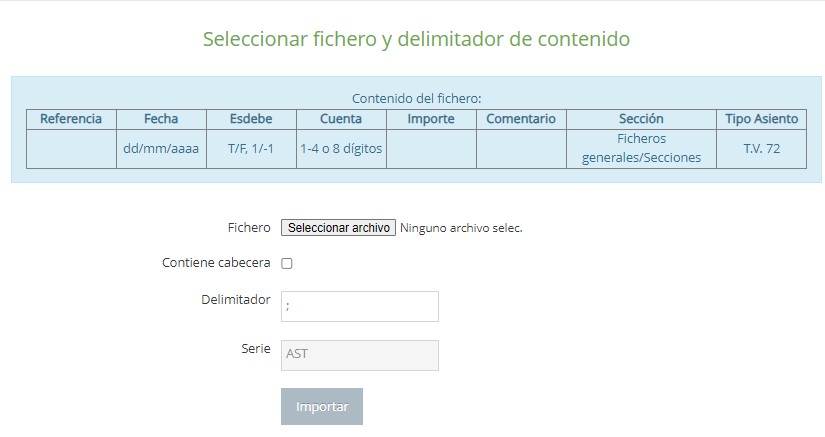Select the Esdebe column header

pyautogui.click(x=251, y=119)
